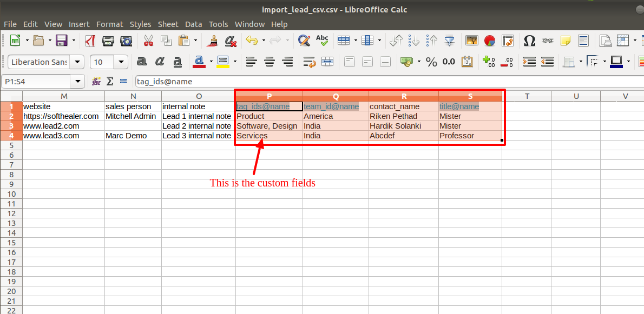The height and width of the screenshot is (314, 644).
Task: Toggle Italic formatting button
Action: 160,62
